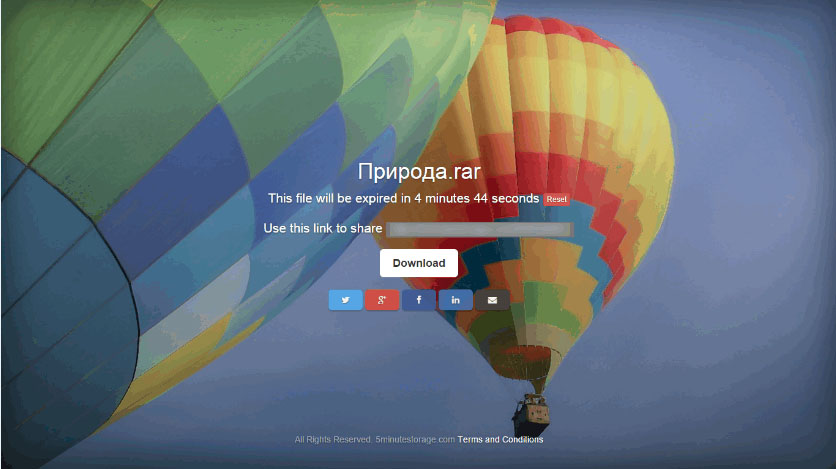Viewport: 836px width, 469px height.
Task: Click the 5minutestorage.com footer text
Action: pos(415,440)
